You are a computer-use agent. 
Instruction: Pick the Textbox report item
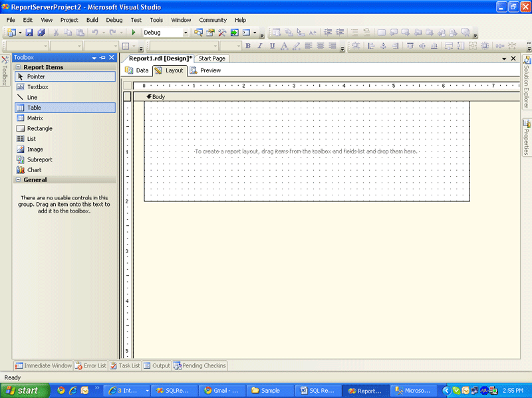tap(65, 87)
